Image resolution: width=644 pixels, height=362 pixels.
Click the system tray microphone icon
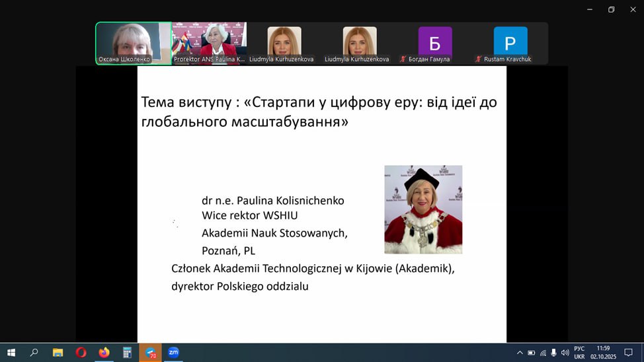[553, 352]
